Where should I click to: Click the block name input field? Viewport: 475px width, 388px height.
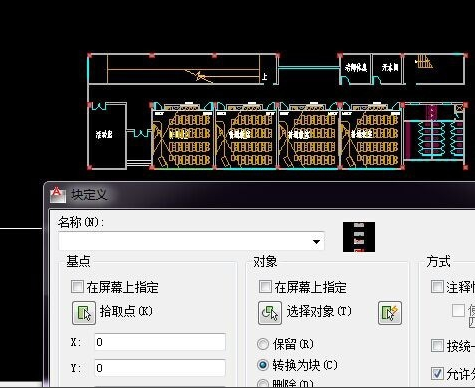191,242
